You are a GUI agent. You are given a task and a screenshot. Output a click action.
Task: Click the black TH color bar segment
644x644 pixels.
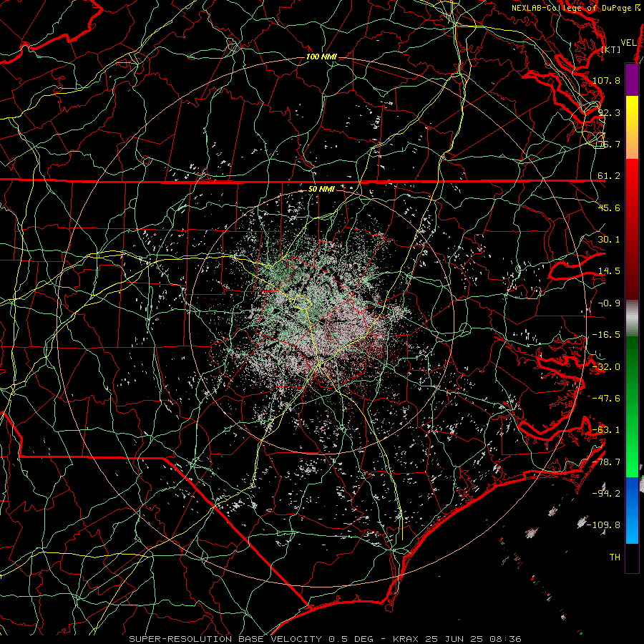coord(632,557)
